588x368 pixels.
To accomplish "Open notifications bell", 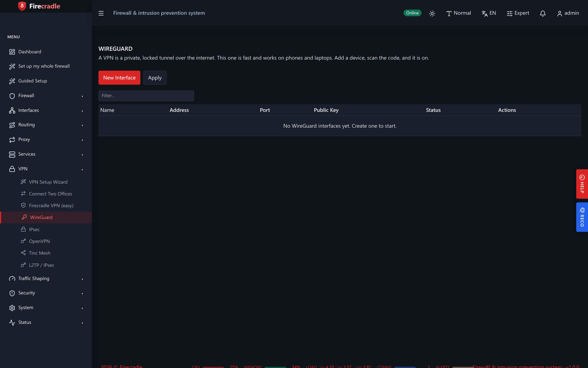I will pos(543,13).
